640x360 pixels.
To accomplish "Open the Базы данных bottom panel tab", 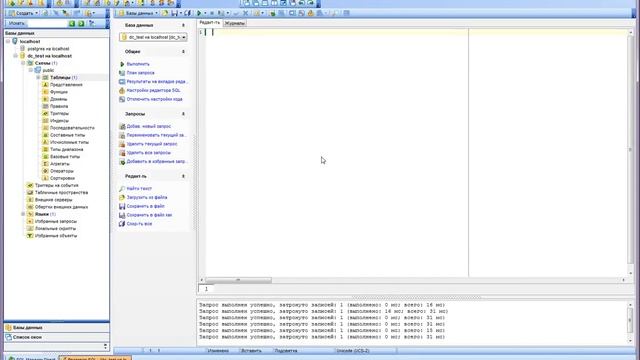I will click(56, 328).
